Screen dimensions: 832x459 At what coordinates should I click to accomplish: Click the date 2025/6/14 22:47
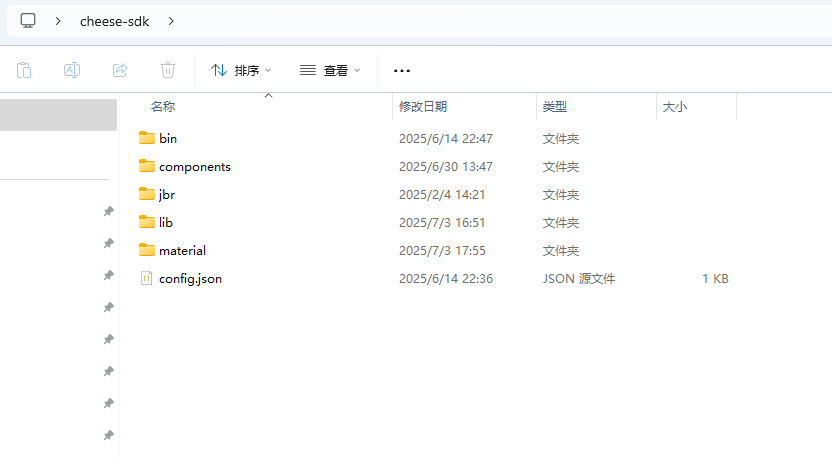tap(446, 138)
